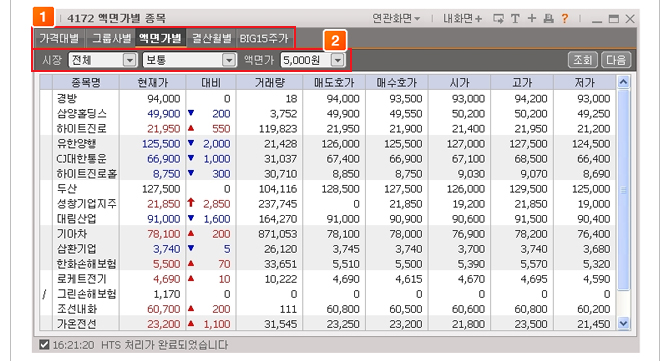Click the vertical scrollbar thumb
The image size is (670, 361).
[x=623, y=190]
